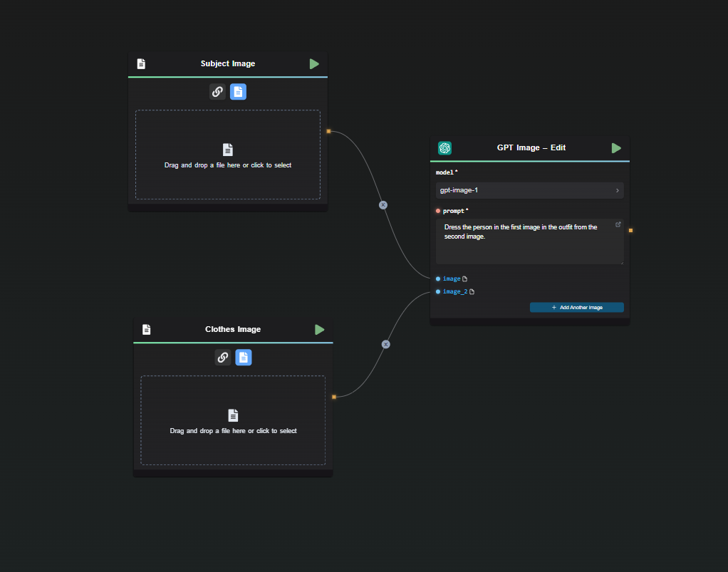This screenshot has height=572, width=728.
Task: Expand the prompt field in popup editor
Action: coord(618,224)
